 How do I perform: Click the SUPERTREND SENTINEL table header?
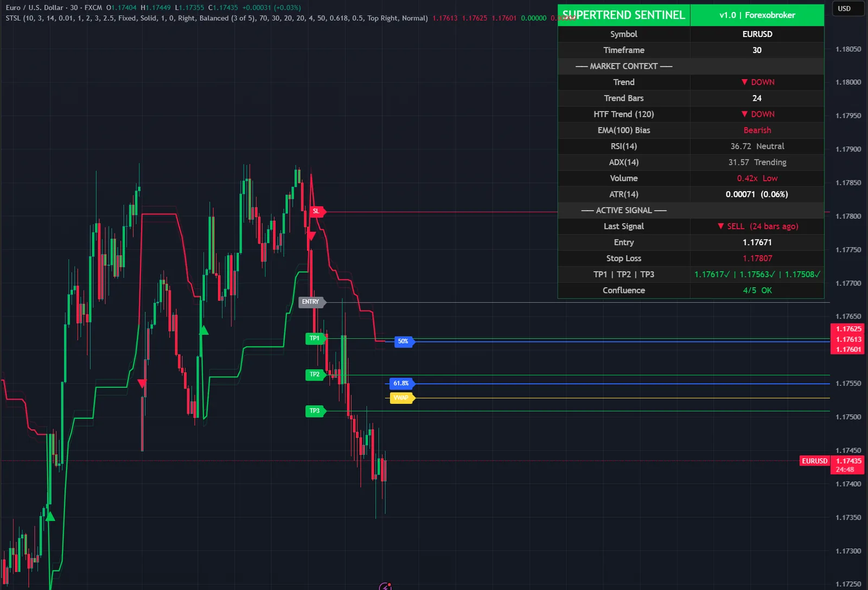pyautogui.click(x=624, y=15)
